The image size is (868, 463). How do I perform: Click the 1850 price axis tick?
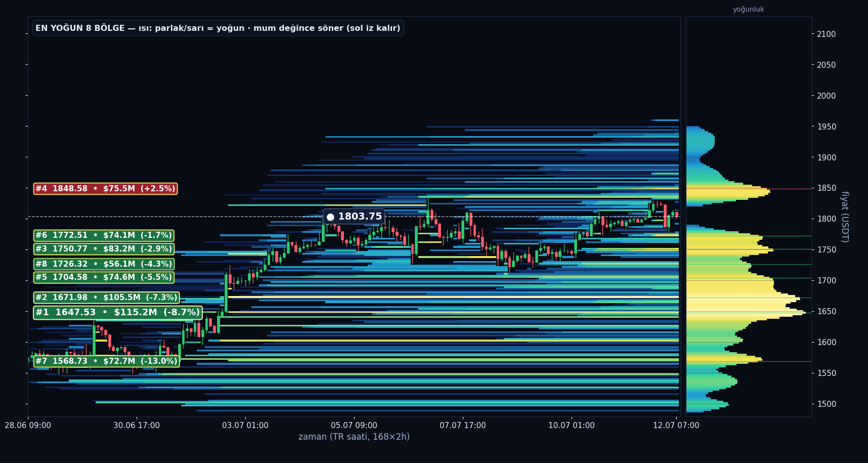(827, 188)
